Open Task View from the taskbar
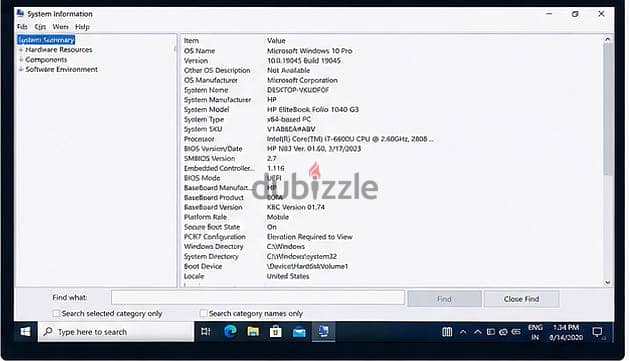 (x=206, y=332)
